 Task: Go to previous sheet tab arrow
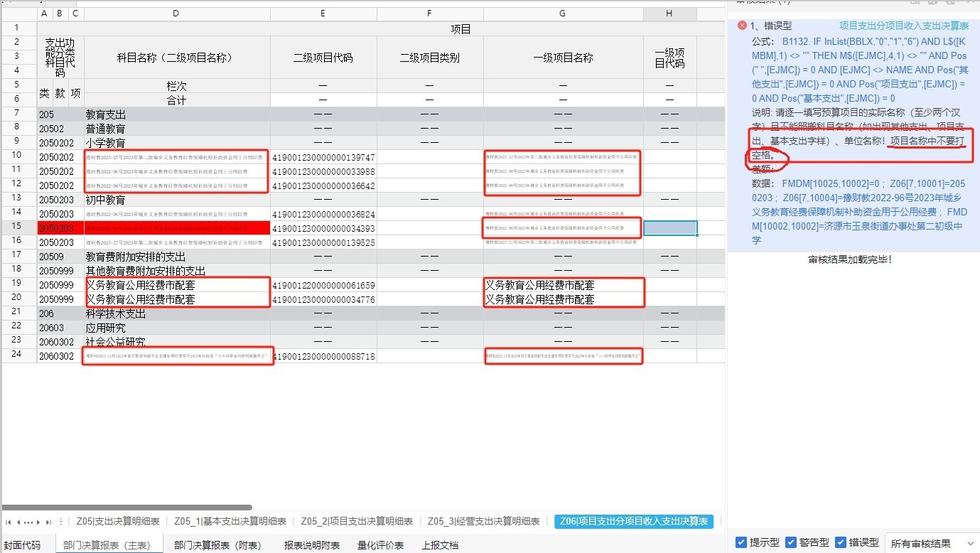[18, 522]
